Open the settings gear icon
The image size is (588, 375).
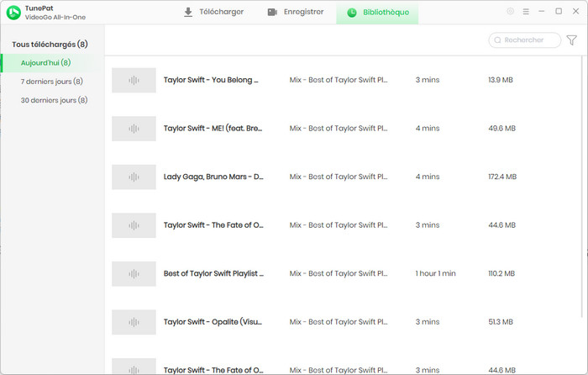click(x=510, y=11)
